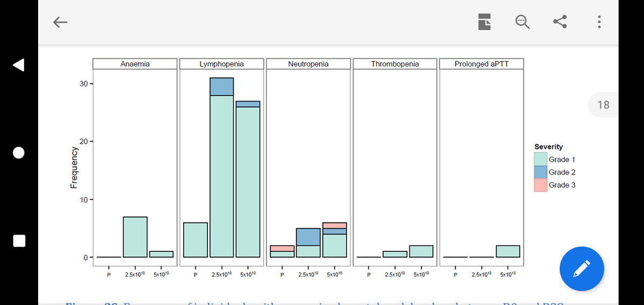This screenshot has height=305, width=644.
Task: Select the Thrombopenia panel header
Action: (395, 64)
